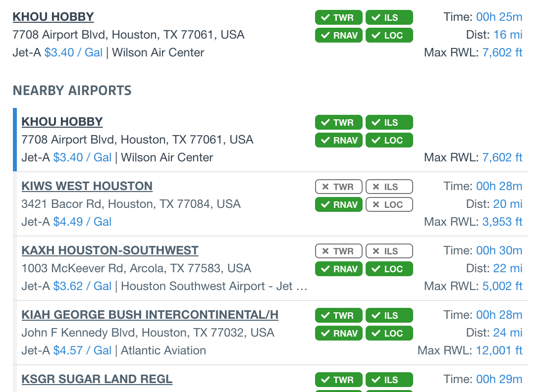Open KSGR SUGAR LAND REGL link

point(97,379)
